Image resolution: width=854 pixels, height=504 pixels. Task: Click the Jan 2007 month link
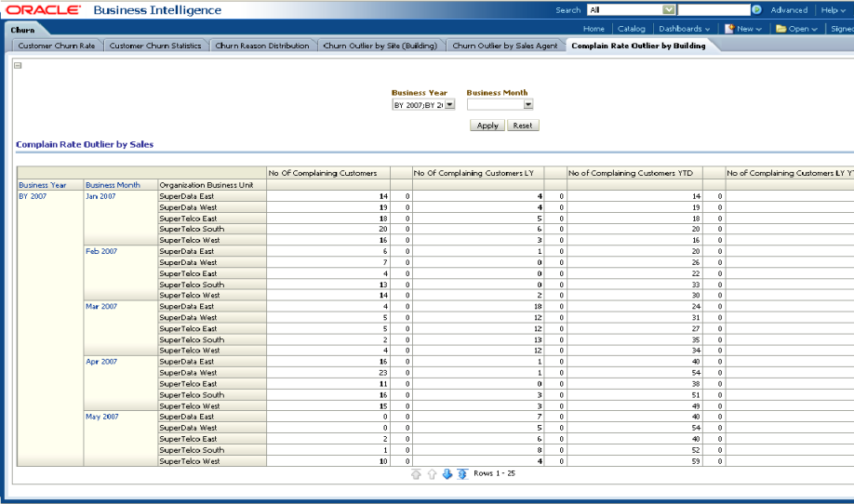(100, 196)
